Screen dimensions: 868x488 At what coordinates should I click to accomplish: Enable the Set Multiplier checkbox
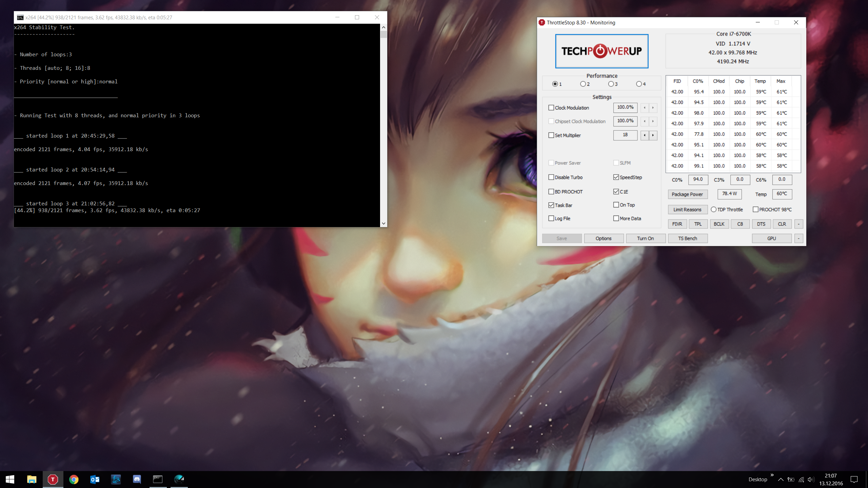(x=551, y=135)
